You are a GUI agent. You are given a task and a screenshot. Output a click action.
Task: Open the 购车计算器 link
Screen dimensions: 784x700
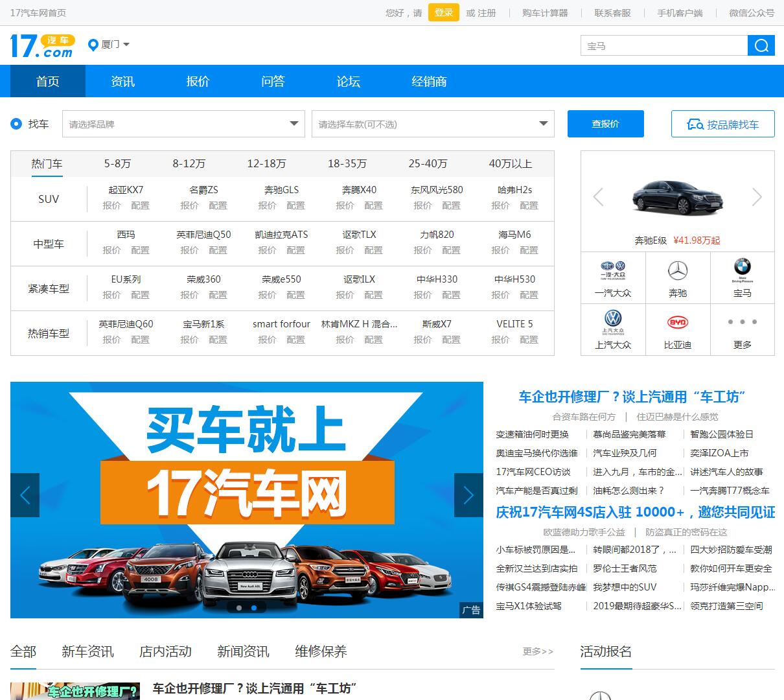[545, 13]
